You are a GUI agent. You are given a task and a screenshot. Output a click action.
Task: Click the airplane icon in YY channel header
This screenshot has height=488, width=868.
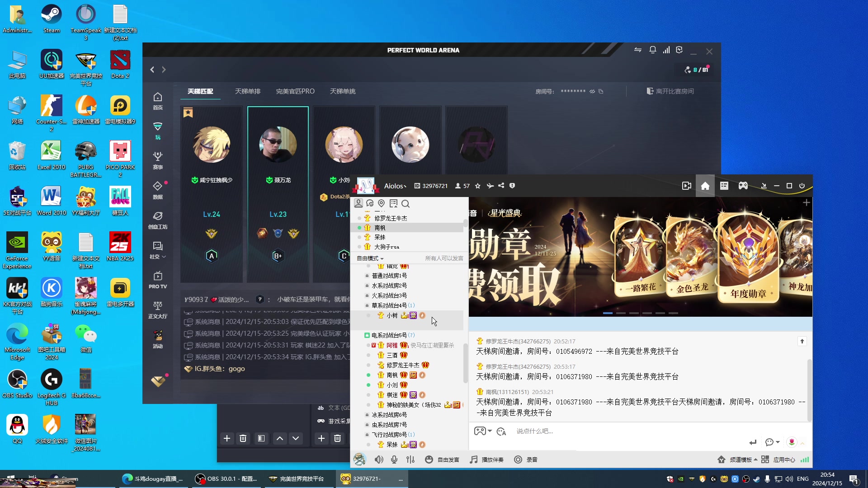click(490, 186)
